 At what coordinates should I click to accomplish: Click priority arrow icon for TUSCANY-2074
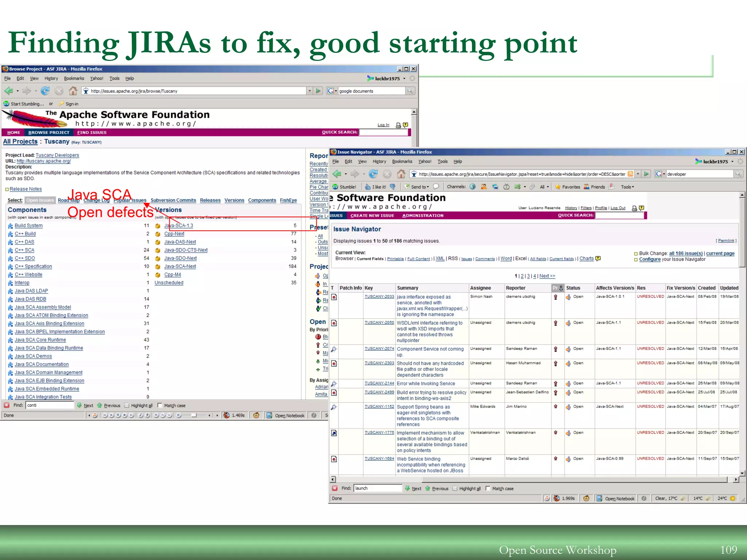click(x=556, y=349)
